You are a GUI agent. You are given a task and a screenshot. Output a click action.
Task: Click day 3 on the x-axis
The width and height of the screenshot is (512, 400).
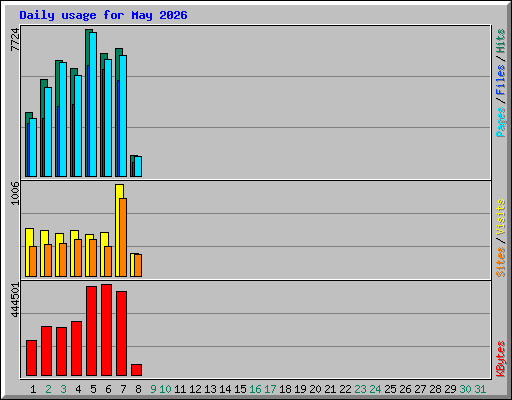pos(63,389)
